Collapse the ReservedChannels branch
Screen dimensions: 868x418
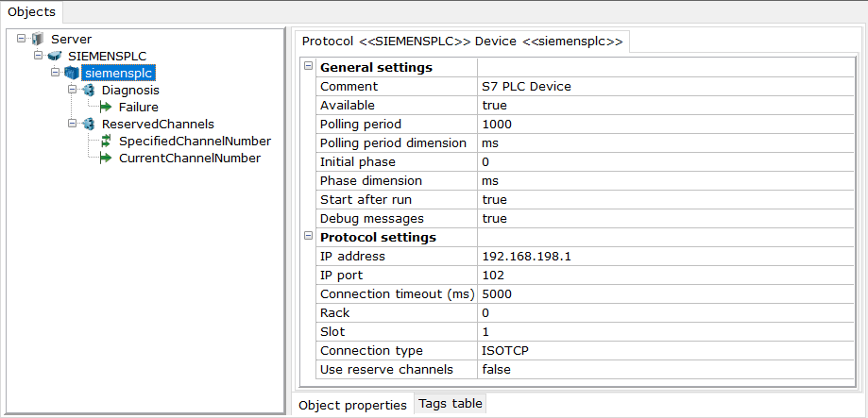(72, 124)
